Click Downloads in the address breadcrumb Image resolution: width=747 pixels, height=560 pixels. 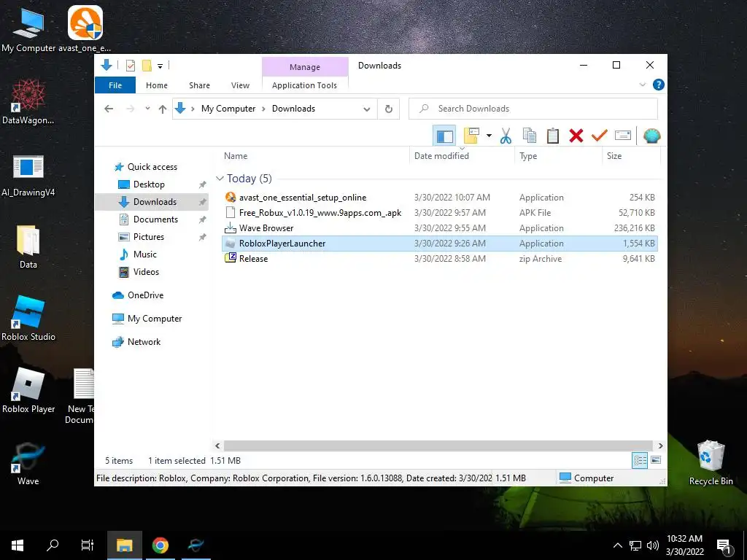click(293, 109)
